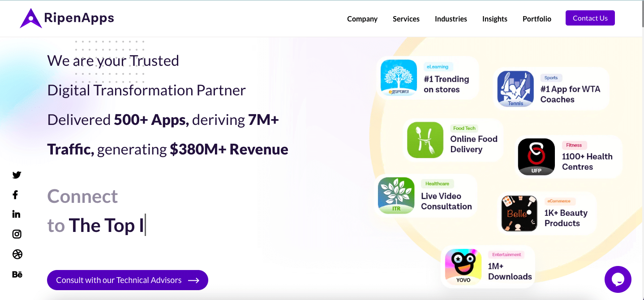Open the Company menu
Screen dimensions: 644x300
pyautogui.click(x=362, y=19)
